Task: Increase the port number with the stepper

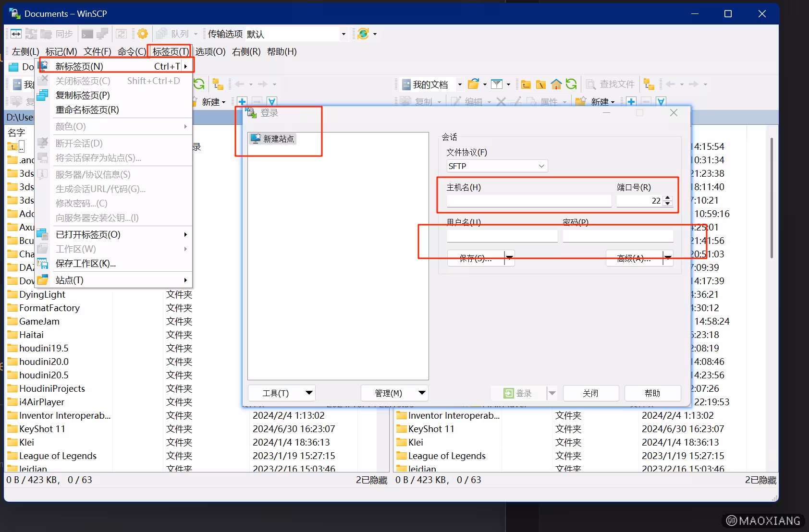Action: (x=667, y=198)
